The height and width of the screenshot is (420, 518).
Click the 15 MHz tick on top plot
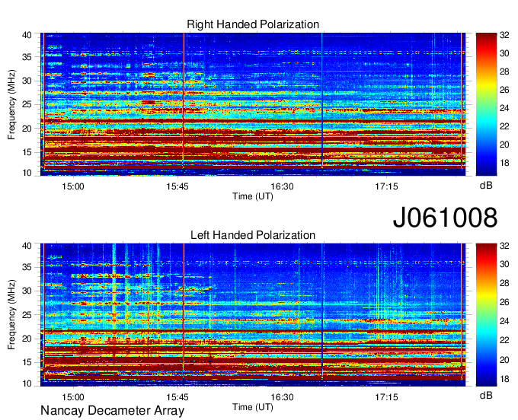[27, 152]
